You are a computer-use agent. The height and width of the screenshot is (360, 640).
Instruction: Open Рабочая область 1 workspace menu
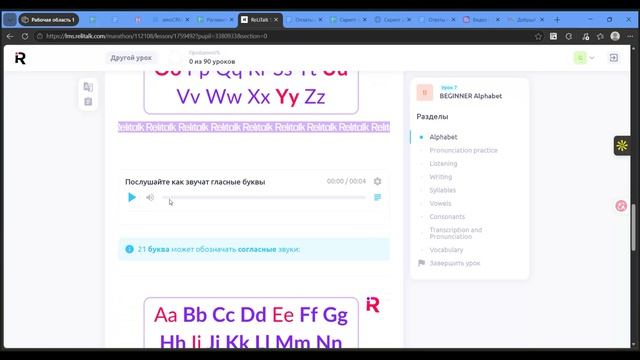(49, 20)
